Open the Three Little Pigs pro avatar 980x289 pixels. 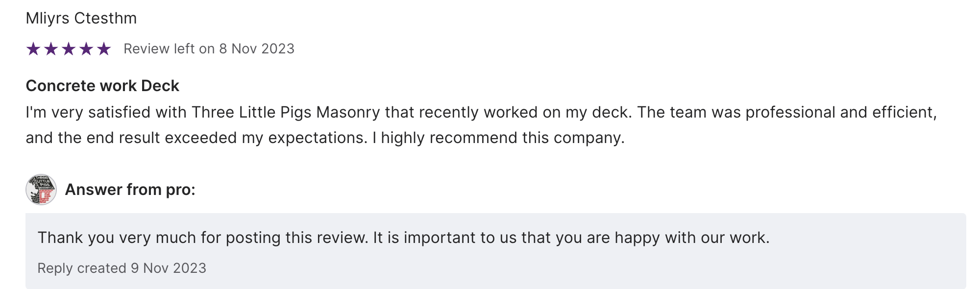point(41,190)
